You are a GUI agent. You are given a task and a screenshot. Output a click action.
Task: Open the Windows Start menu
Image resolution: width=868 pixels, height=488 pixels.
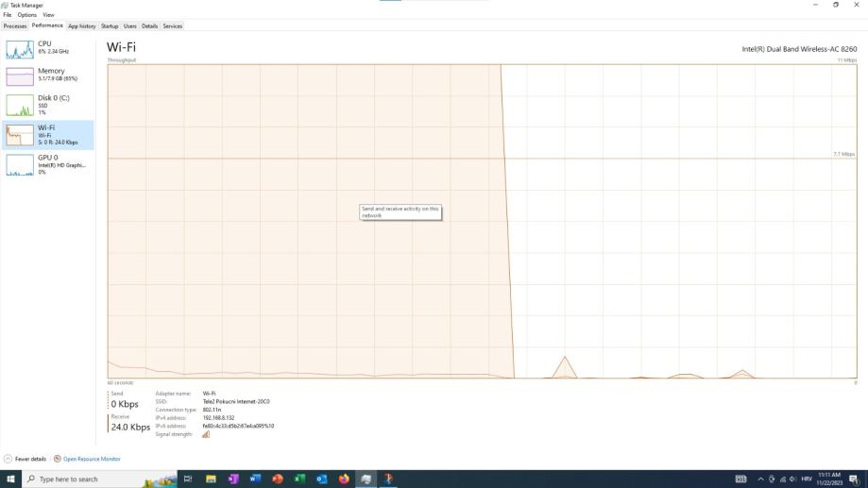[10, 480]
